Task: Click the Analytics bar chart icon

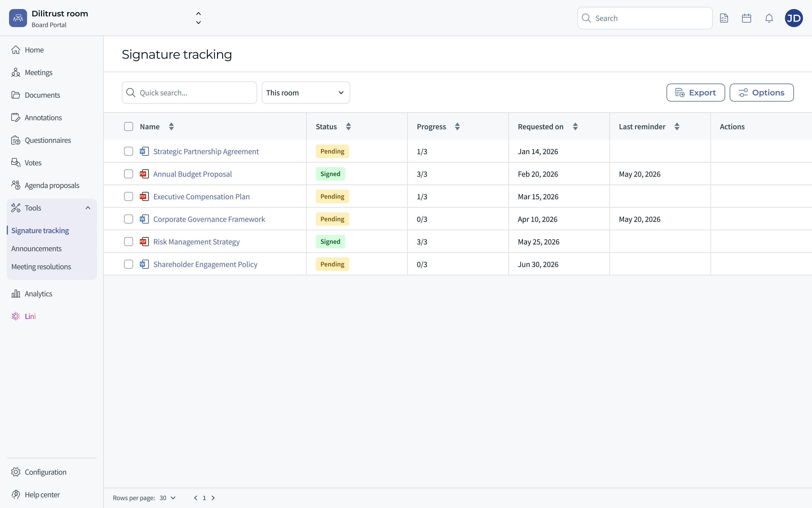Action: click(16, 293)
